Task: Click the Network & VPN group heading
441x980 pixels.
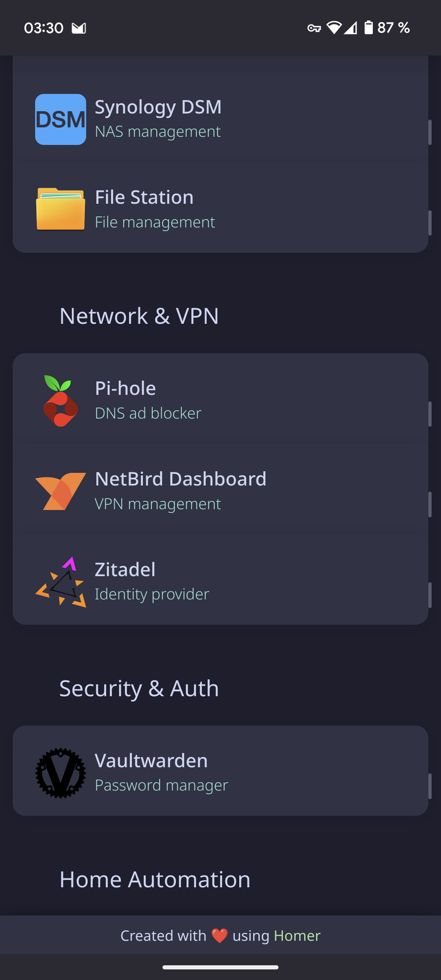Action: tap(139, 316)
